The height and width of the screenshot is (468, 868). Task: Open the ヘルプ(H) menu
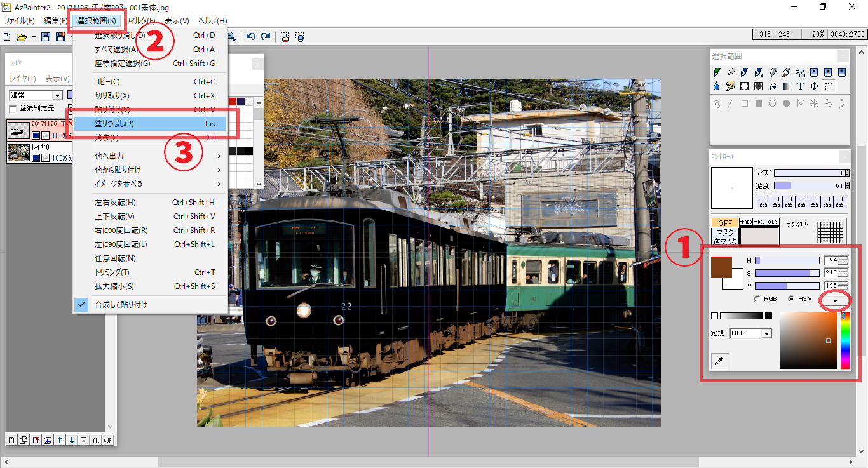point(213,21)
